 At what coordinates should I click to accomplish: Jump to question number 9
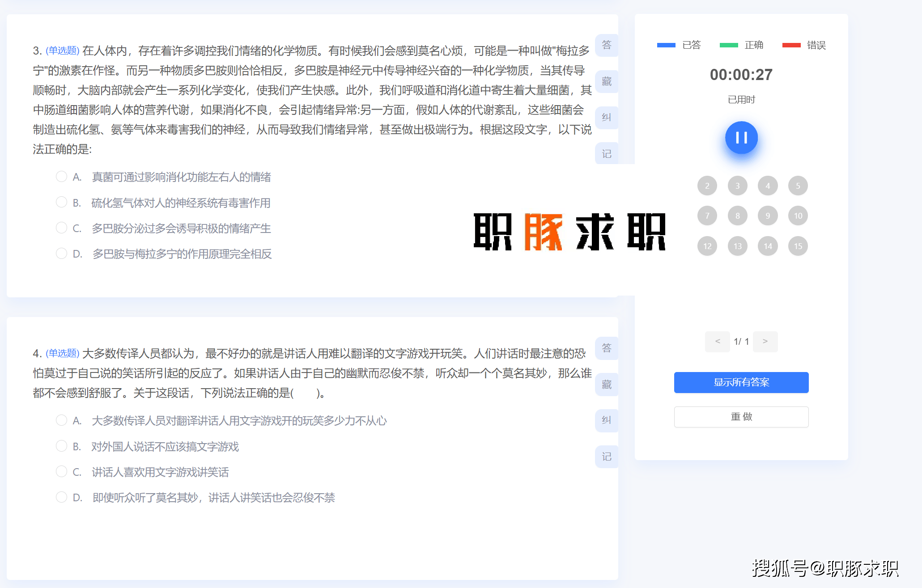(768, 216)
